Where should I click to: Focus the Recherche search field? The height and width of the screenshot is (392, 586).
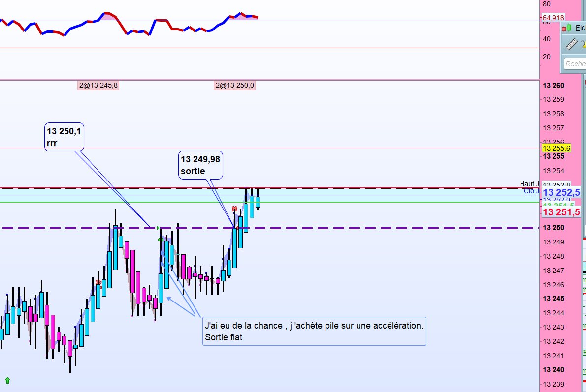coord(575,64)
